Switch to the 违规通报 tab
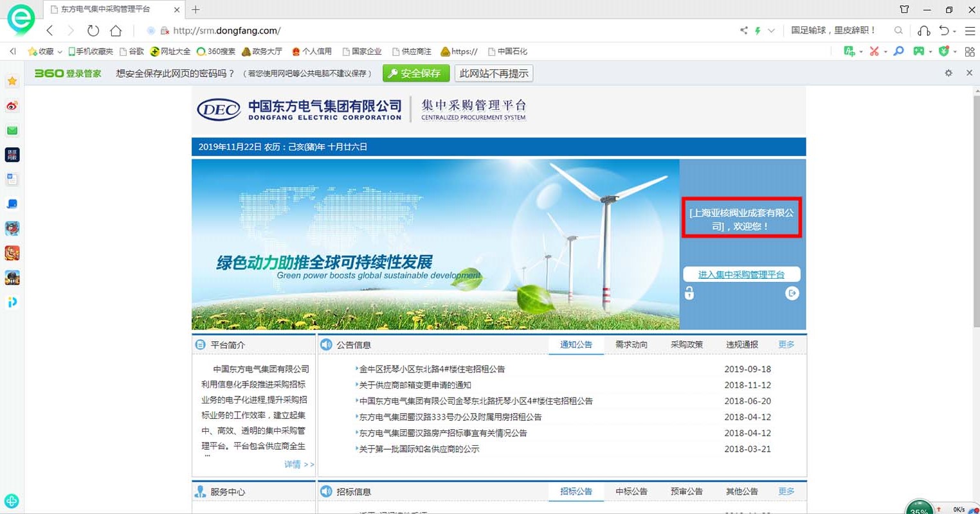The width and height of the screenshot is (980, 514). click(742, 344)
